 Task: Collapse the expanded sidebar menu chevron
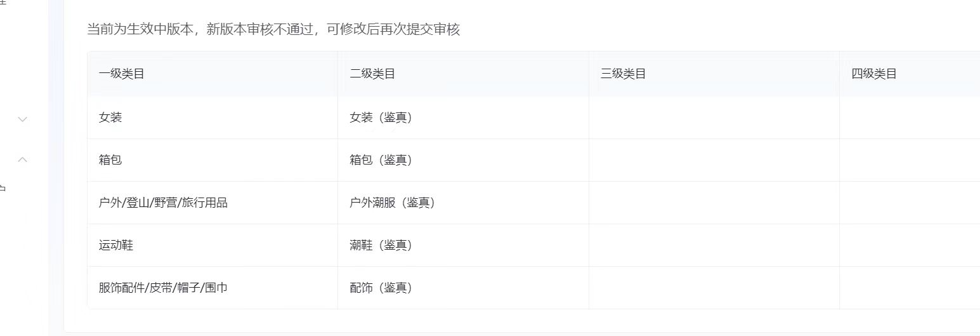(23, 159)
